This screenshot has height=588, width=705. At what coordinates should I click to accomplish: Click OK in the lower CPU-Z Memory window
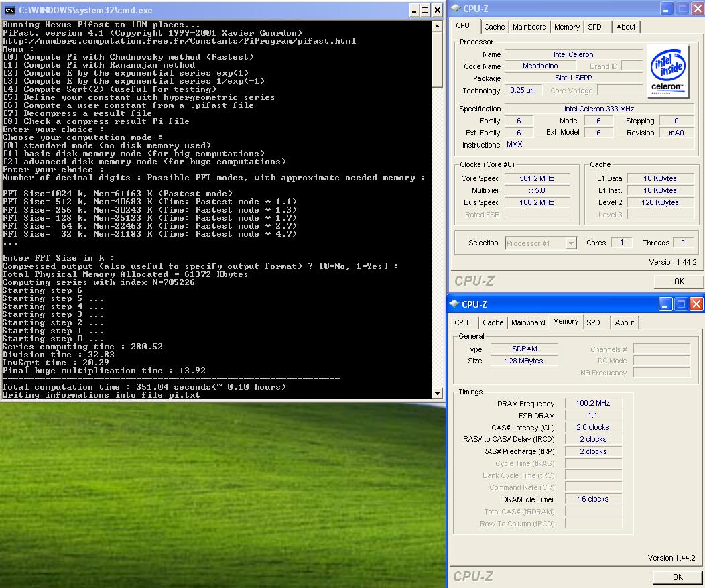677,577
